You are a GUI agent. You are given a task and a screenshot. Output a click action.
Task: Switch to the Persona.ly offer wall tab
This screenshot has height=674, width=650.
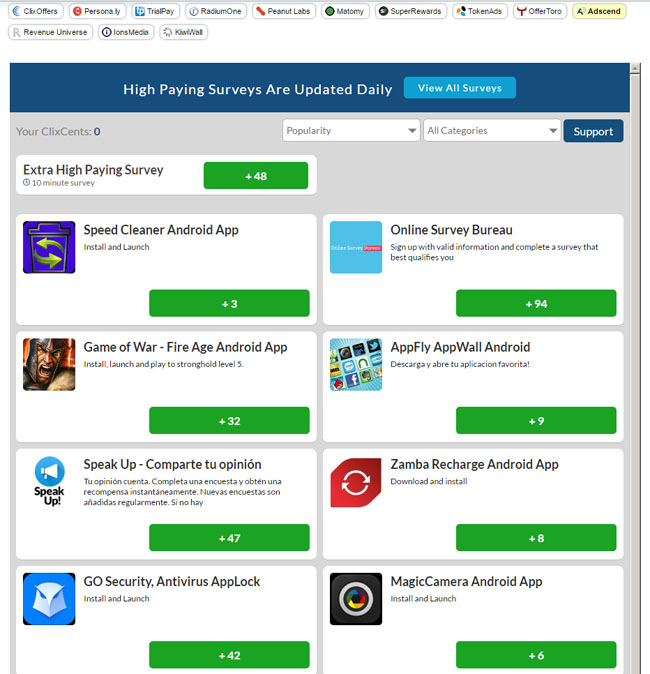[x=97, y=11]
